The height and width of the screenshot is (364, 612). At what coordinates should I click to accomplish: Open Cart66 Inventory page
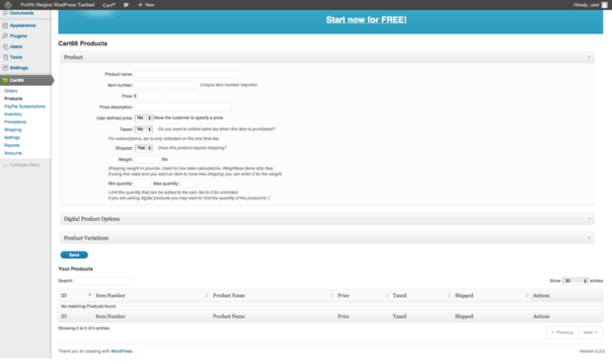[13, 113]
